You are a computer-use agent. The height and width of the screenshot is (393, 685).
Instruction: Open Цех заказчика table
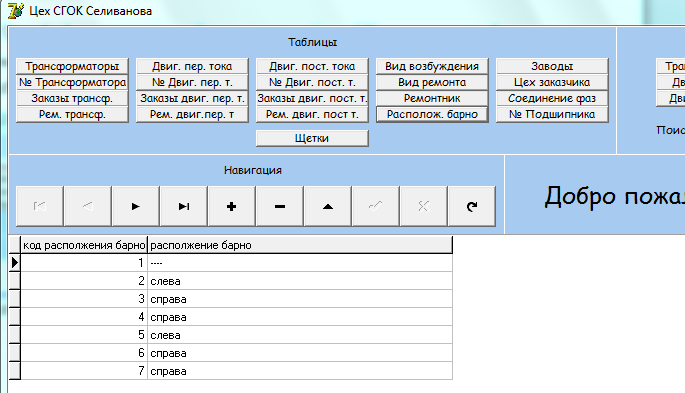coord(552,82)
